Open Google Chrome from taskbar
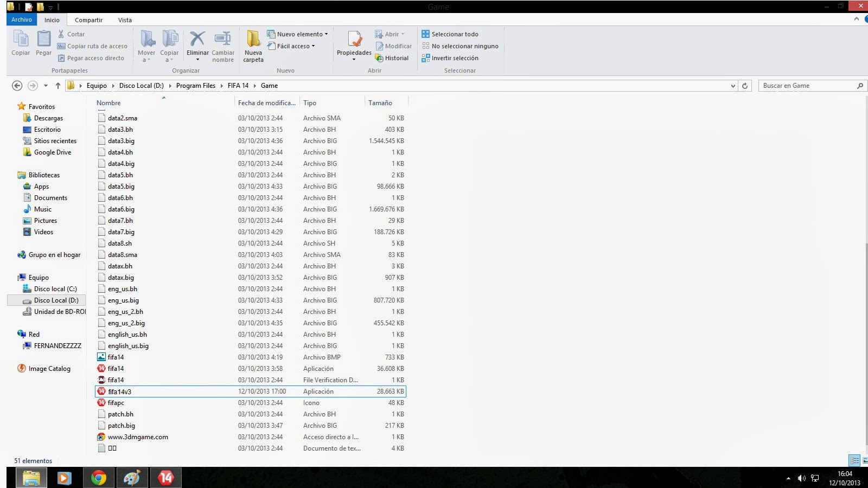Image resolution: width=868 pixels, height=488 pixels. point(98,478)
